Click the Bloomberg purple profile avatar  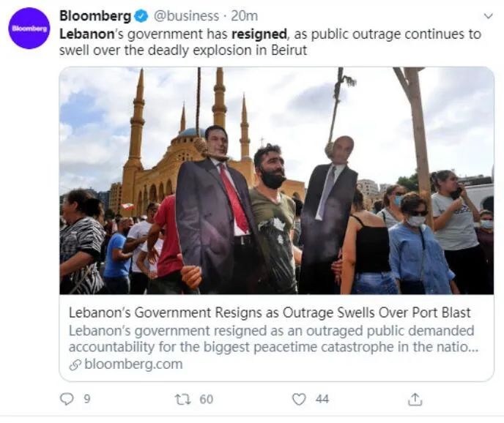29,29
